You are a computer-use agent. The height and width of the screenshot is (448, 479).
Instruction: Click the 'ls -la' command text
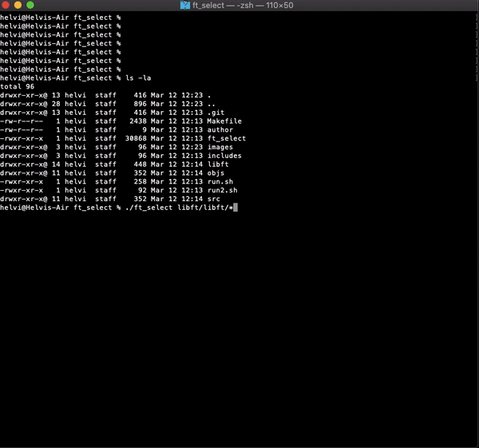click(138, 78)
